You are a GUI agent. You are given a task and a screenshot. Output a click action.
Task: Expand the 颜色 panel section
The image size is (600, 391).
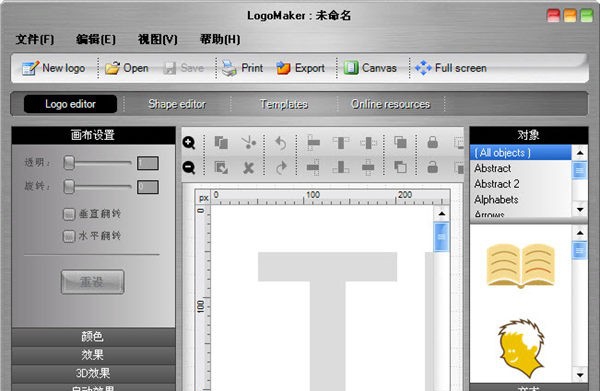tap(93, 337)
